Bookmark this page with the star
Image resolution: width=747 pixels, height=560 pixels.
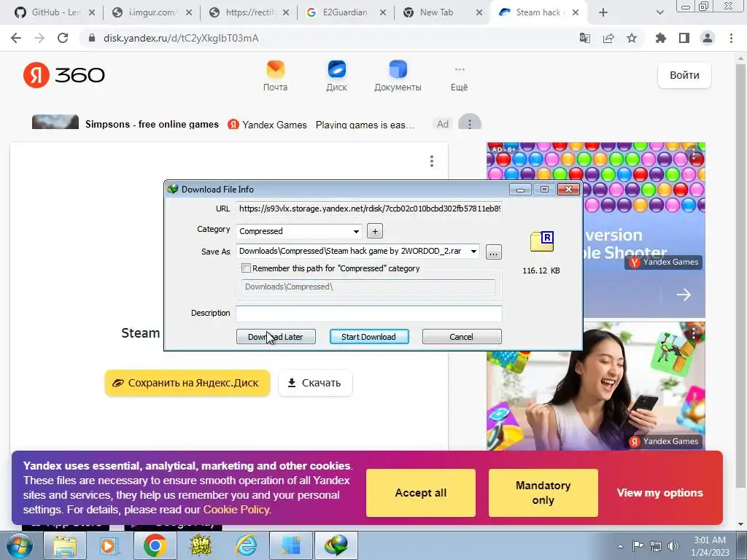pos(632,38)
